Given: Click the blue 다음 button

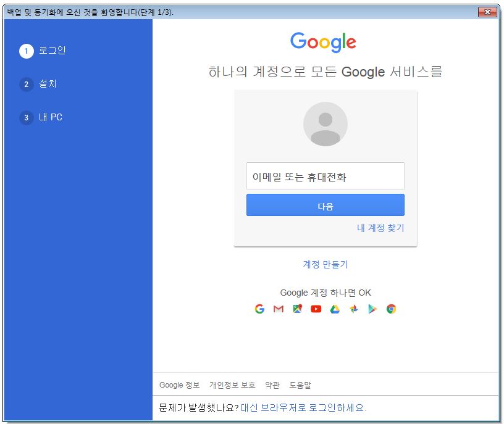Looking at the screenshot, I should (325, 205).
